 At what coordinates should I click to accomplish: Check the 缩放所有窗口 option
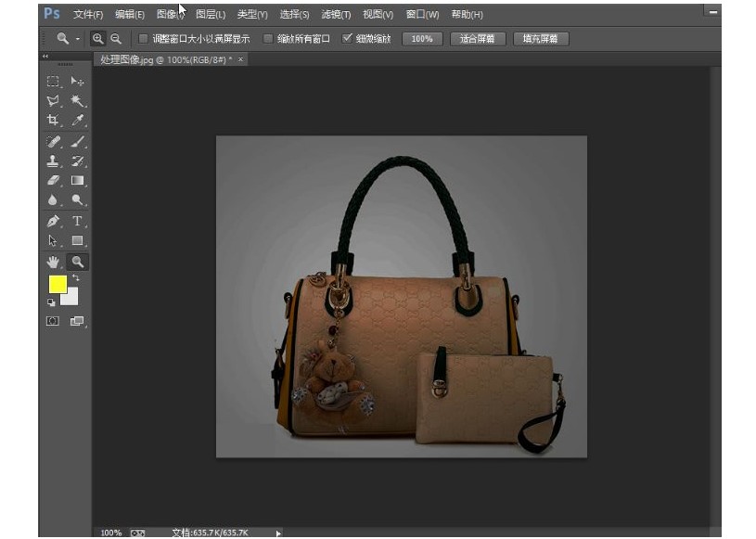268,39
